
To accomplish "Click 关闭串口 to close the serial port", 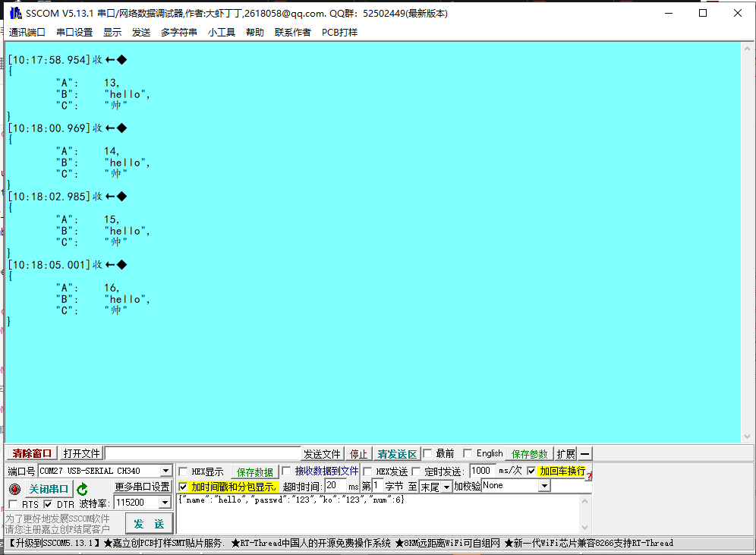I will [48, 489].
